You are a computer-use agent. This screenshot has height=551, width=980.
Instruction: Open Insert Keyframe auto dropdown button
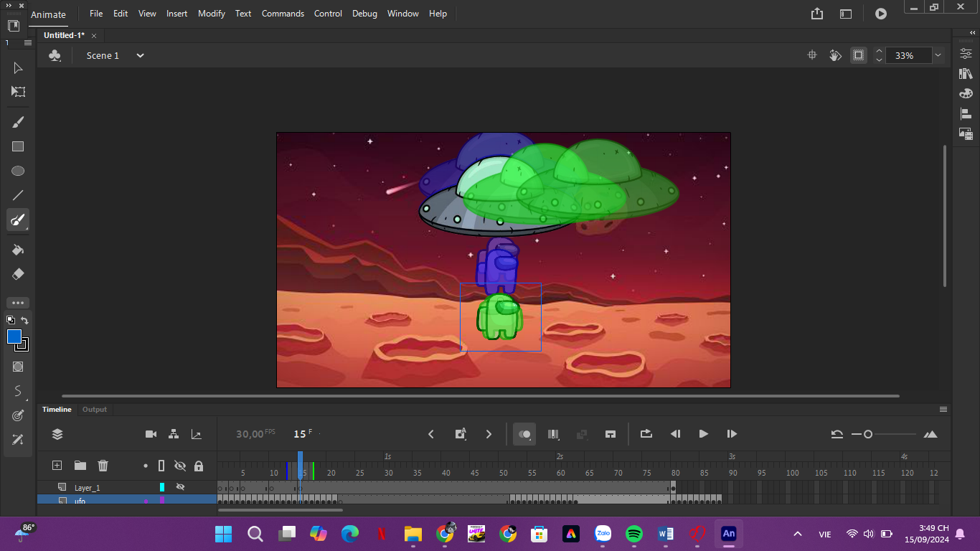[461, 434]
